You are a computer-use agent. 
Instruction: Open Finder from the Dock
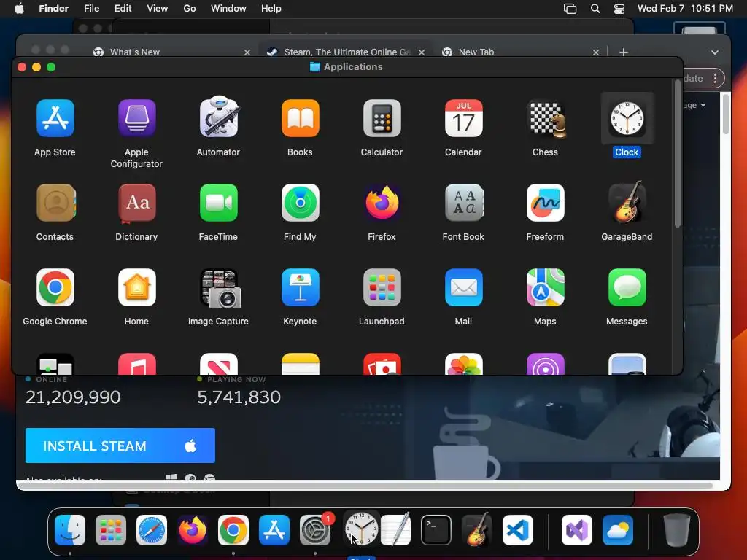point(70,530)
